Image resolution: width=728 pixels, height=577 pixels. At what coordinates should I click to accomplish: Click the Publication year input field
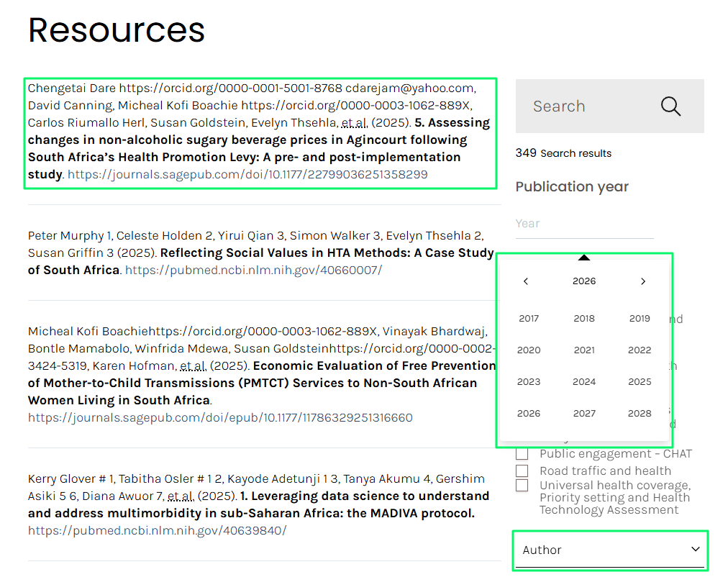click(x=583, y=224)
